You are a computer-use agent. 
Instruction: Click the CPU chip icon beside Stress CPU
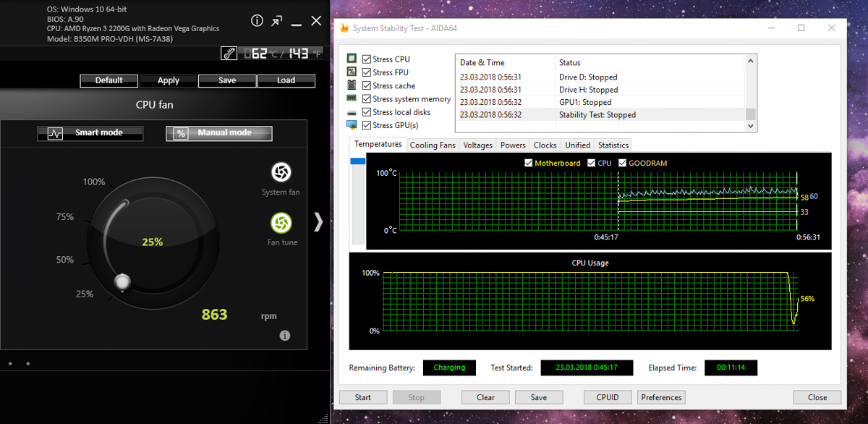352,59
